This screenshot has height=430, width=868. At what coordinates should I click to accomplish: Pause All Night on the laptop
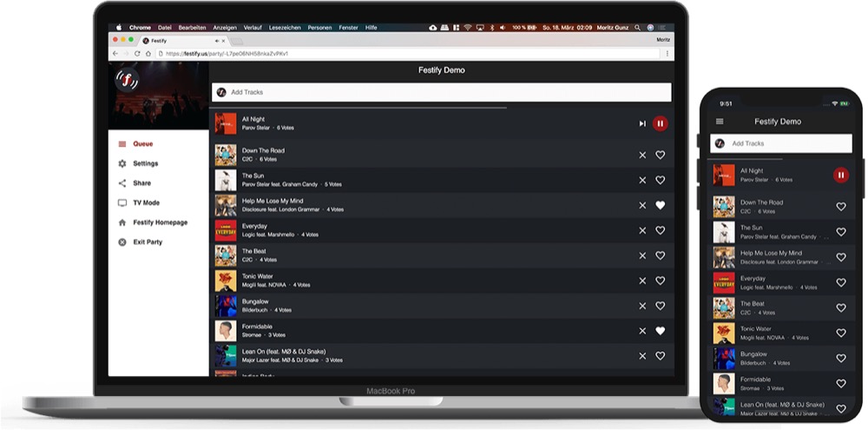[x=660, y=123]
